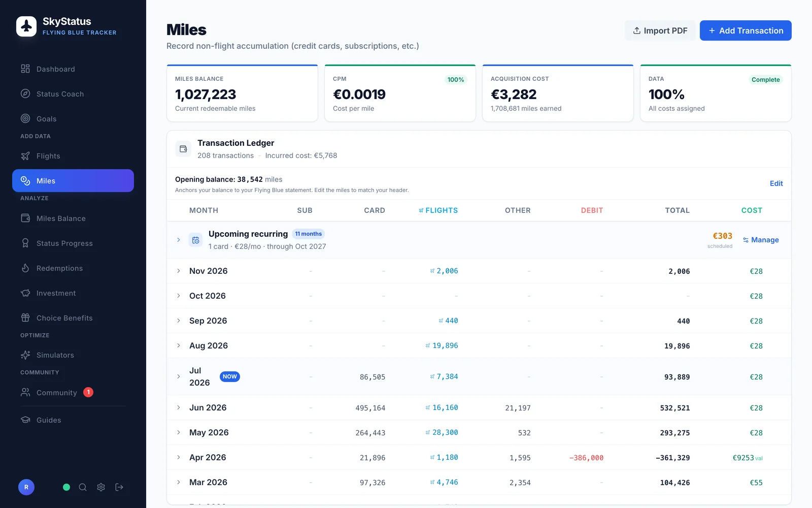Click the FLIGHTS column header
Viewport: 812px width, 508px height.
438,210
